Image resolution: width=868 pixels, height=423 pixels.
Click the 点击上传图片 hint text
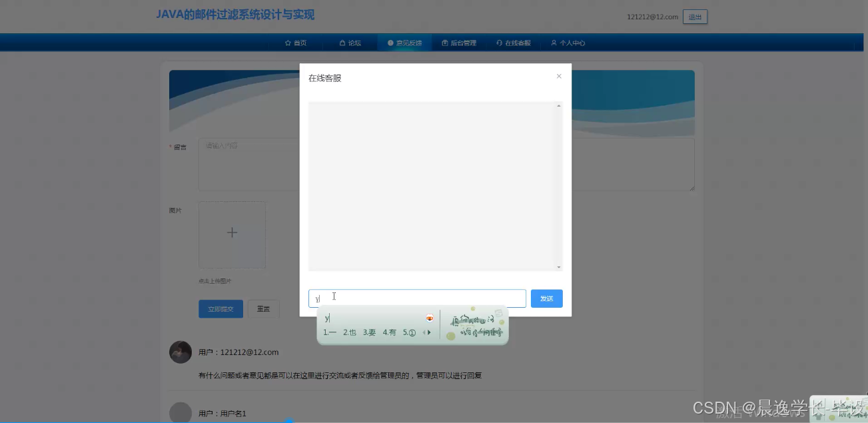tap(215, 281)
